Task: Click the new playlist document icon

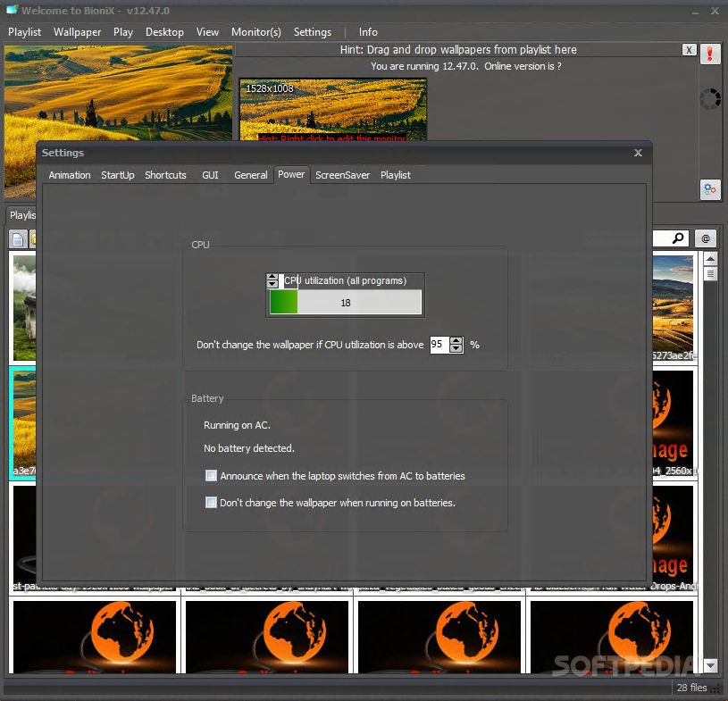Action: pyautogui.click(x=18, y=239)
